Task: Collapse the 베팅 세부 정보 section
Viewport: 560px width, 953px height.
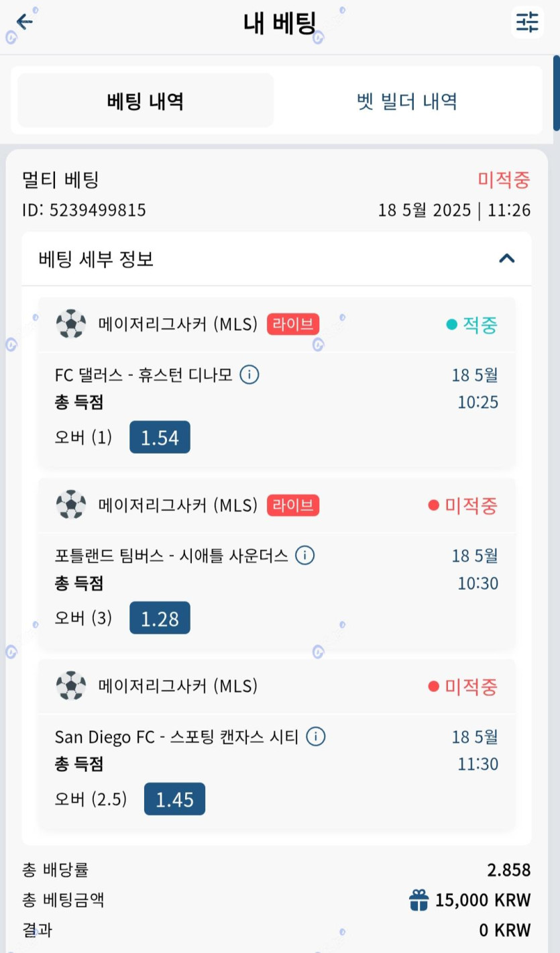Action: [x=507, y=258]
